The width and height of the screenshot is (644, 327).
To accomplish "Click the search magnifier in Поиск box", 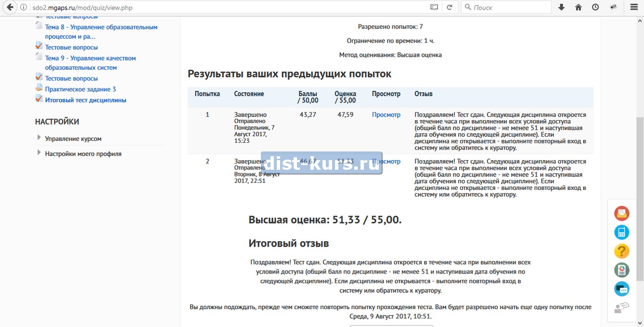I will tap(467, 8).
